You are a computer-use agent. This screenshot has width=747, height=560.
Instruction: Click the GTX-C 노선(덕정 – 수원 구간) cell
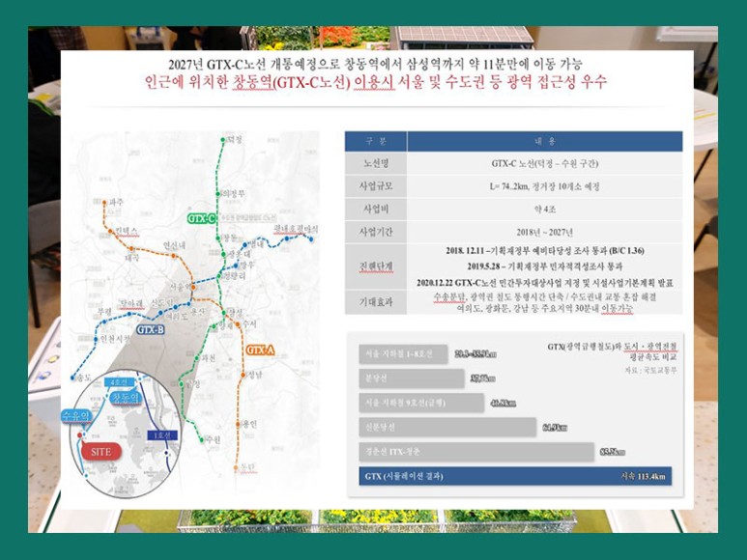(x=544, y=163)
